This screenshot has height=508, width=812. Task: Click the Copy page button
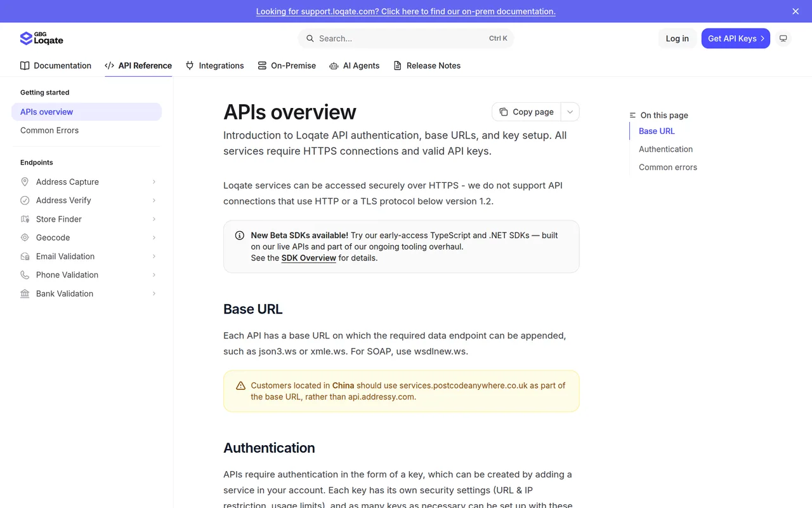coord(527,112)
